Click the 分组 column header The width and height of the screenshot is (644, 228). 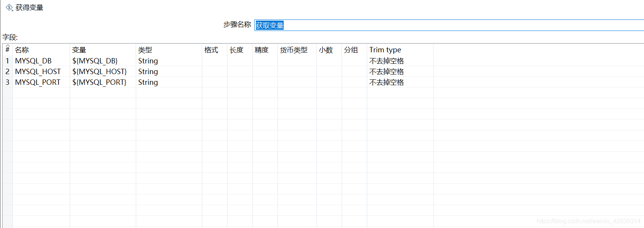(x=354, y=50)
